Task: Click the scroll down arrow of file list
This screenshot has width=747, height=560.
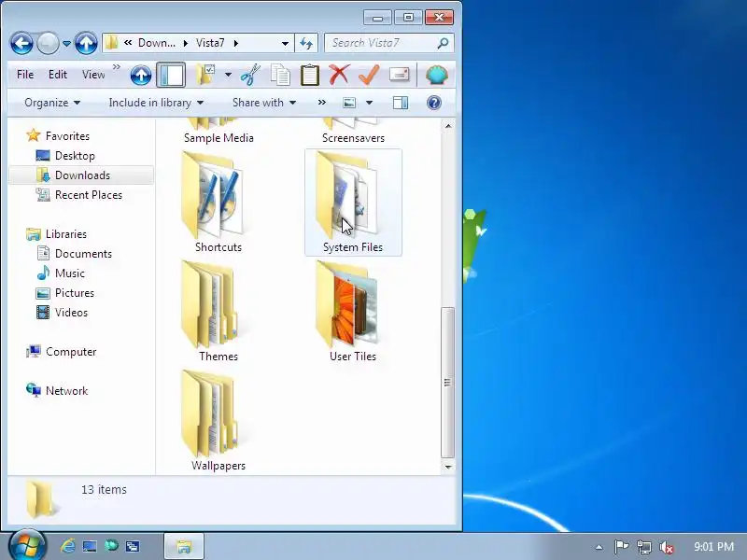Action: (448, 467)
